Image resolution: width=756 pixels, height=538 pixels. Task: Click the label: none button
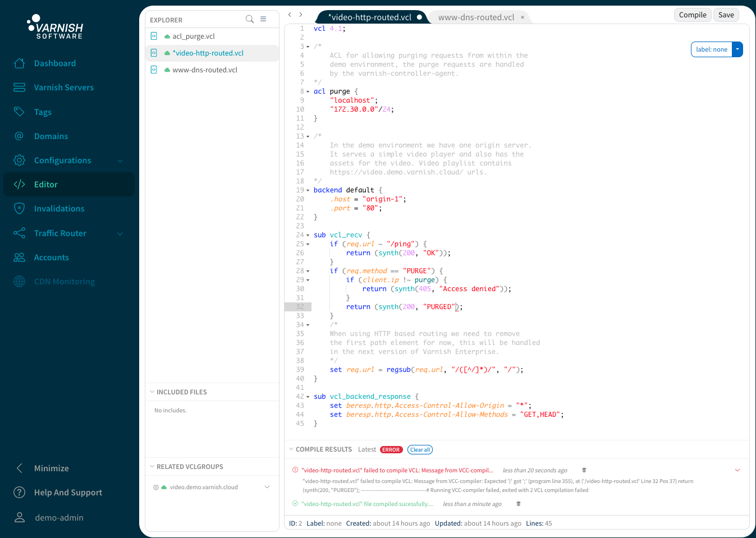(x=712, y=49)
